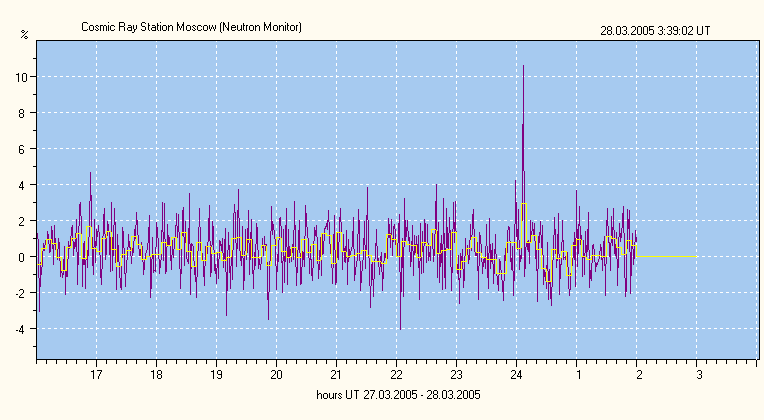Screen dimensions: 764x420
Task: Pick hour 22 on the time axis
Action: [397, 375]
